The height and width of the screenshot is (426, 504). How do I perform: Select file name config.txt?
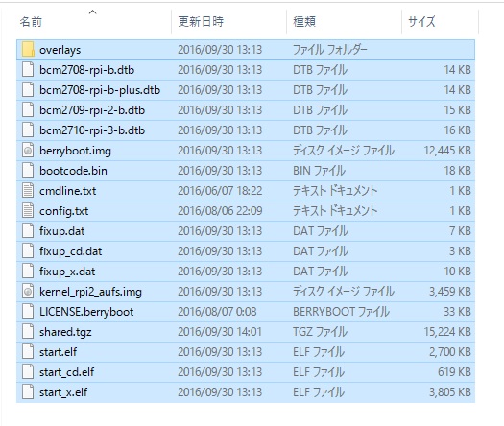tap(63, 211)
